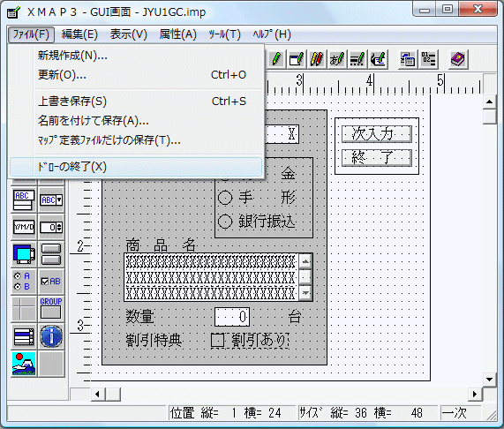Click the 01 02 numbered list toolbar icon

(428, 59)
